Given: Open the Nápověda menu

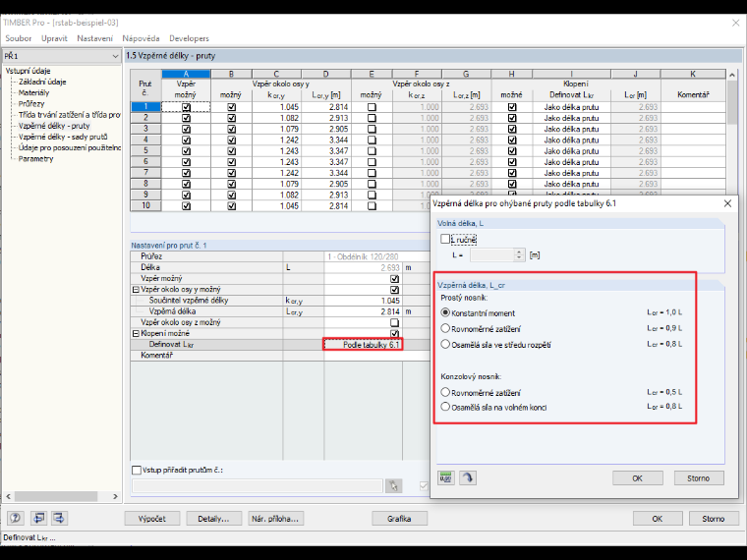Looking at the screenshot, I should coord(141,38).
